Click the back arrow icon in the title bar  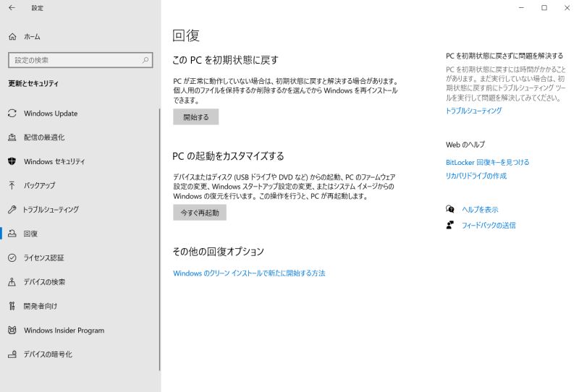click(12, 7)
